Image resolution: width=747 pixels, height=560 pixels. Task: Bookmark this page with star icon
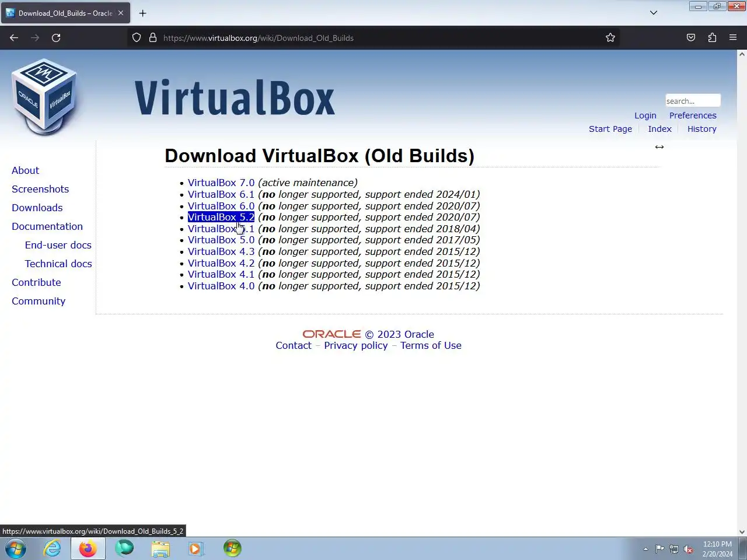click(x=610, y=38)
